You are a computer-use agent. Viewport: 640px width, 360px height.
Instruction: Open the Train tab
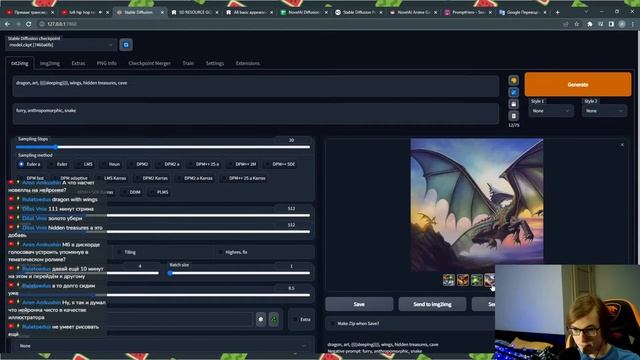pos(188,63)
